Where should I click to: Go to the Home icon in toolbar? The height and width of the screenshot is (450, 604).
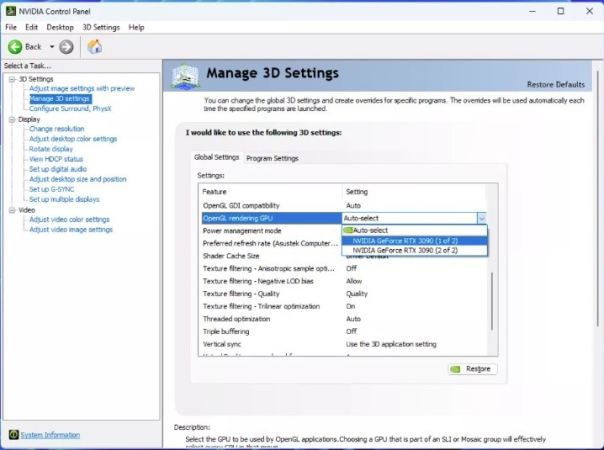pyautogui.click(x=95, y=47)
